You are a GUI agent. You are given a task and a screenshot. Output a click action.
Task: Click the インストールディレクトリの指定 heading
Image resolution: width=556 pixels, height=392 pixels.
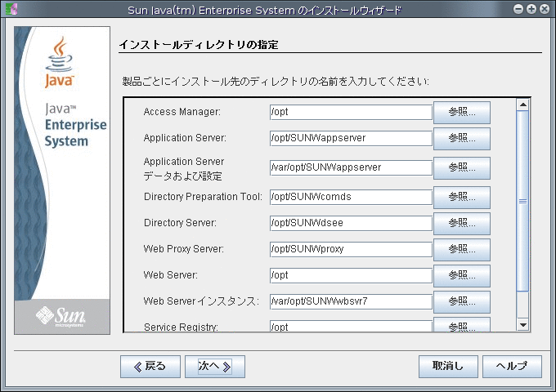tap(199, 45)
